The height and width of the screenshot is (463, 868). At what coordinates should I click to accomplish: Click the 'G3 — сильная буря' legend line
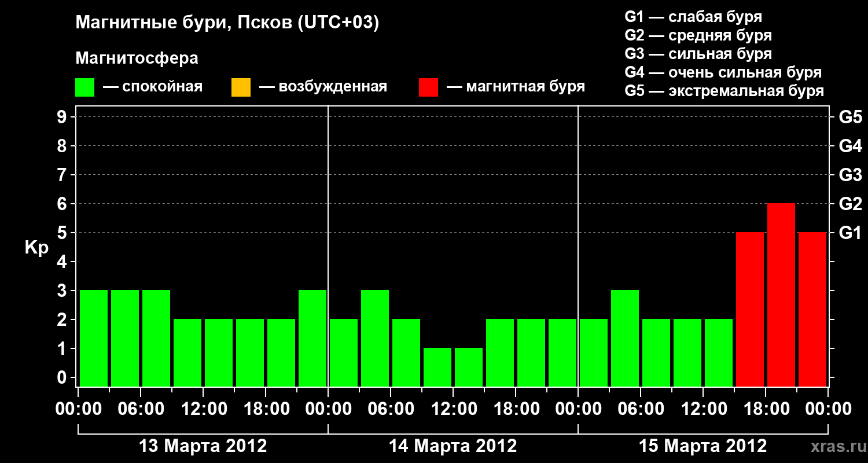[698, 54]
